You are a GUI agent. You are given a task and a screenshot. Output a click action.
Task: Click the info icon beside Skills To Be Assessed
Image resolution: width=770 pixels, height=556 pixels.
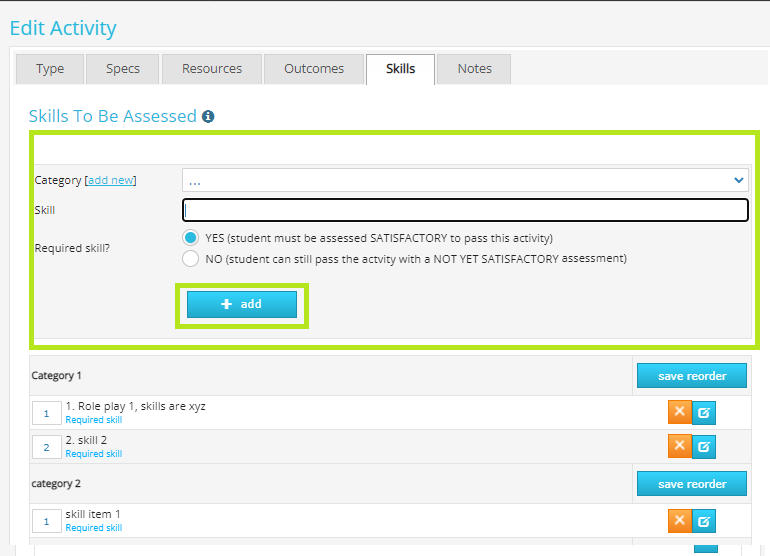pyautogui.click(x=208, y=117)
